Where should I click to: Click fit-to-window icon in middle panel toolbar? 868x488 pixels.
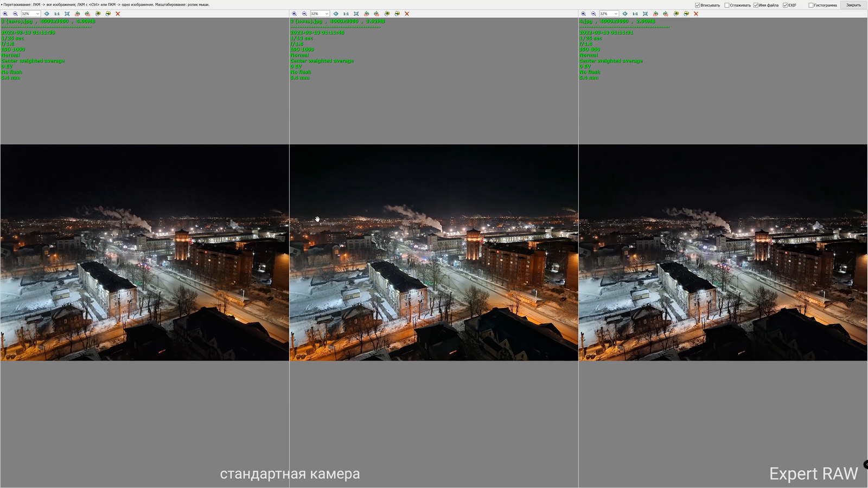pyautogui.click(x=356, y=14)
